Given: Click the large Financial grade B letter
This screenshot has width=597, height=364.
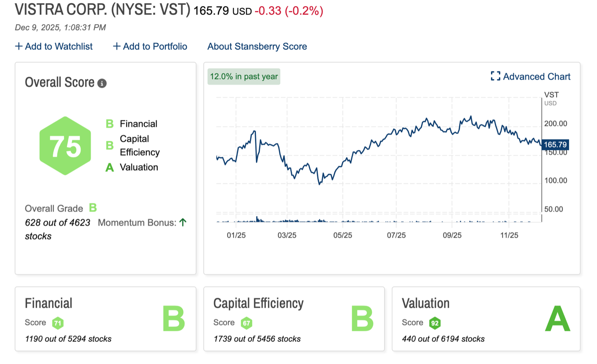Looking at the screenshot, I should point(173,319).
